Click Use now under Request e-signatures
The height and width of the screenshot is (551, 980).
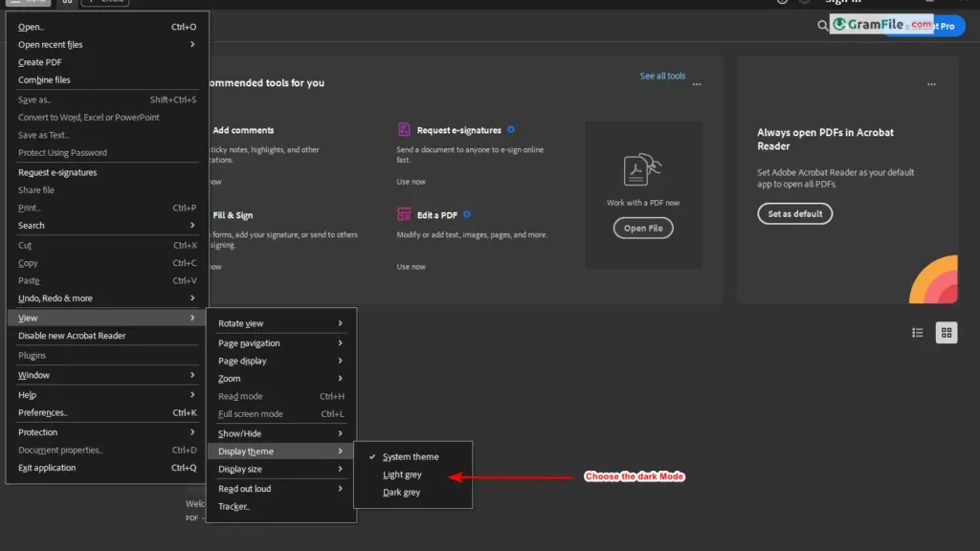point(411,182)
